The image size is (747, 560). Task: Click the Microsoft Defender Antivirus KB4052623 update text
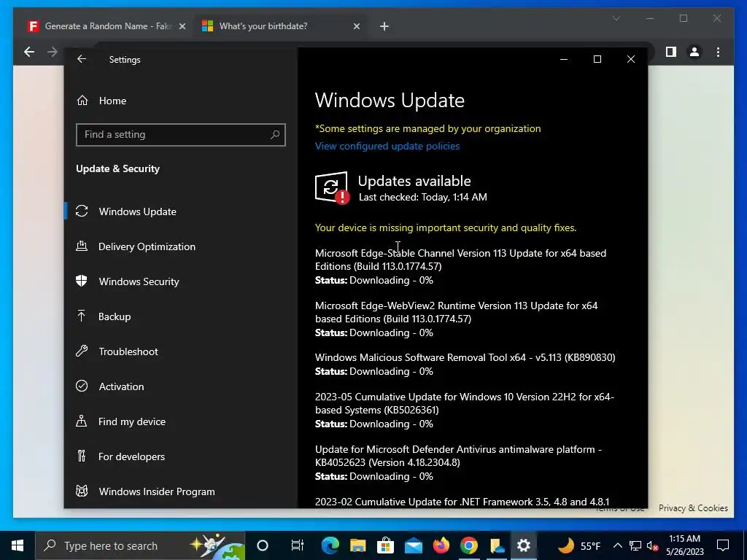[x=458, y=456]
